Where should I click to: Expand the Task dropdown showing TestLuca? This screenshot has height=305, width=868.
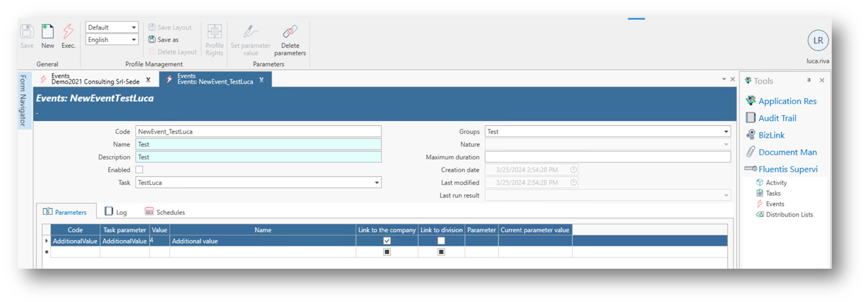tap(376, 183)
